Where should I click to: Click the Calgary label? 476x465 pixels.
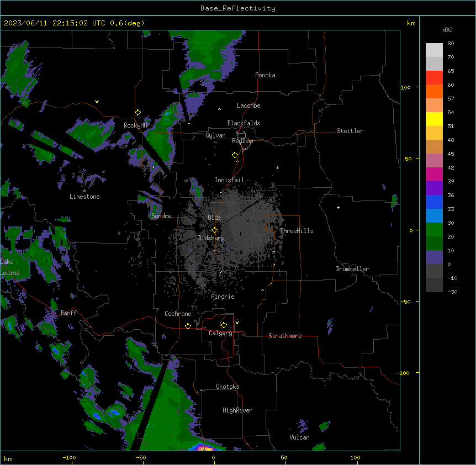[x=220, y=333]
